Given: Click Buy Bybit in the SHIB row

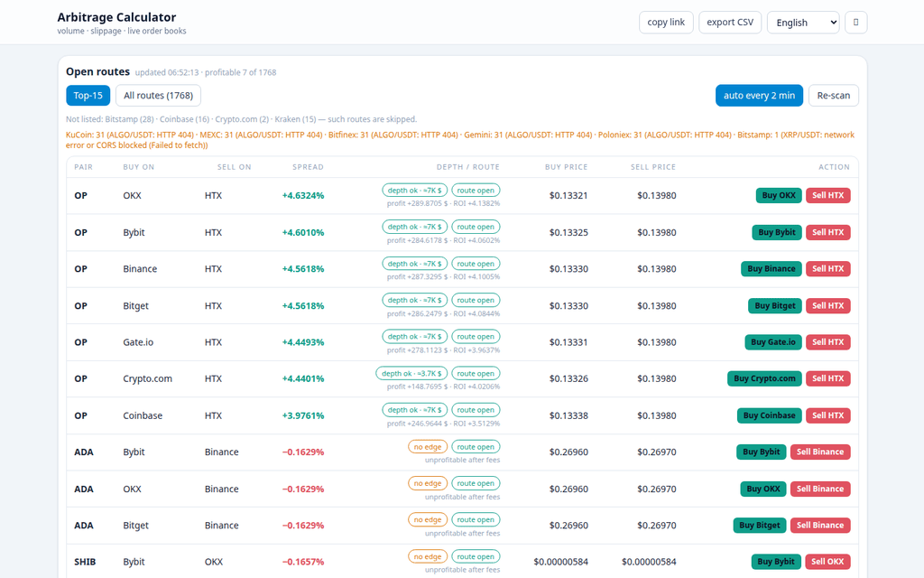Looking at the screenshot, I should (775, 562).
